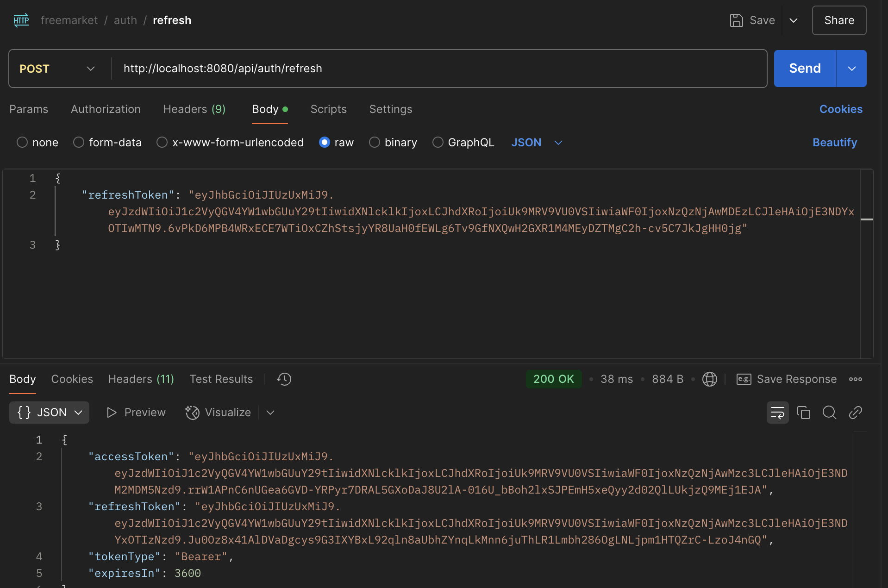Expand the Visualize options chevron
This screenshot has width=888, height=588.
[270, 413]
